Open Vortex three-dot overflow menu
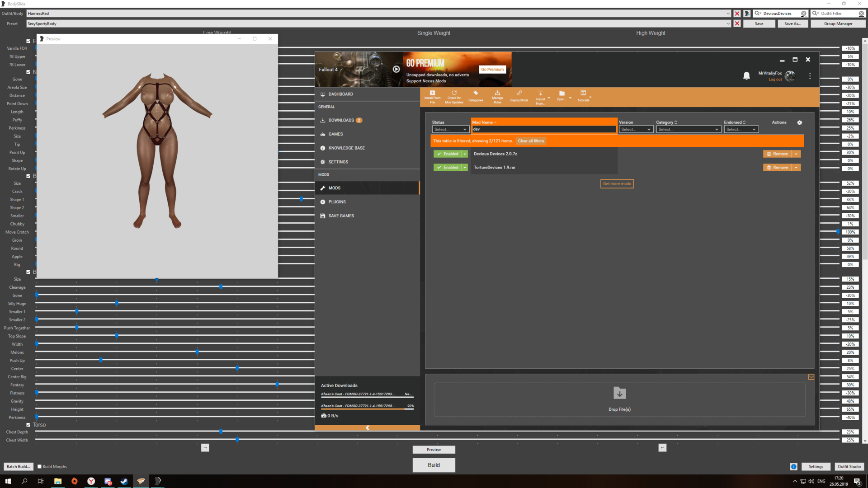The image size is (868, 488). pos(810,76)
